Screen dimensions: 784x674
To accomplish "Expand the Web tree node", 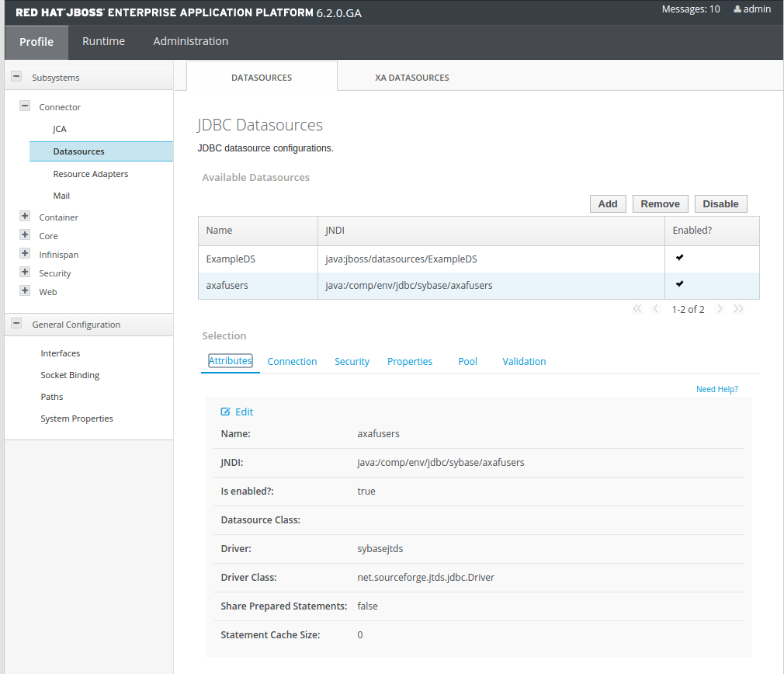I will tap(25, 290).
